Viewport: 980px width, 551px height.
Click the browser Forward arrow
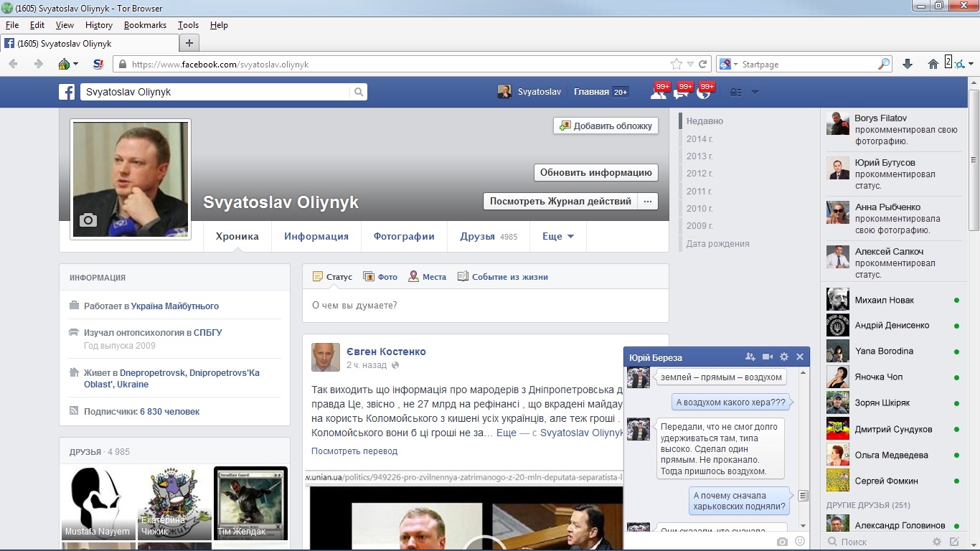coord(38,64)
